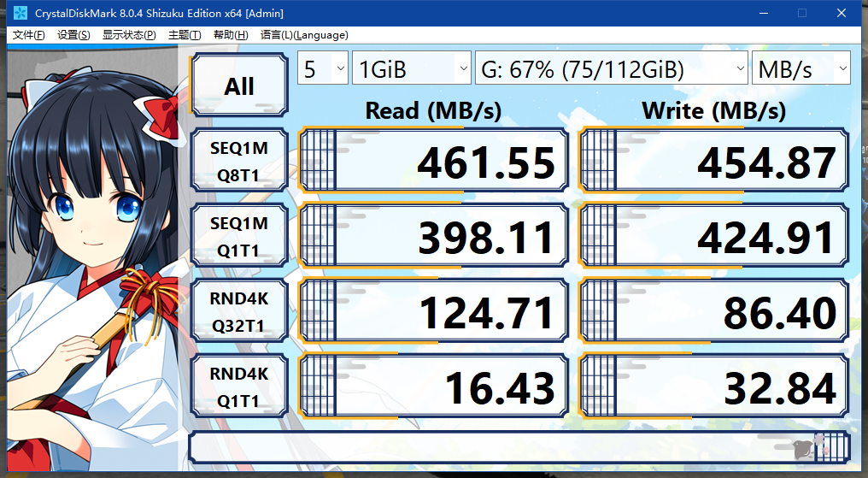Start all benchmarks with the All button

[x=239, y=86]
